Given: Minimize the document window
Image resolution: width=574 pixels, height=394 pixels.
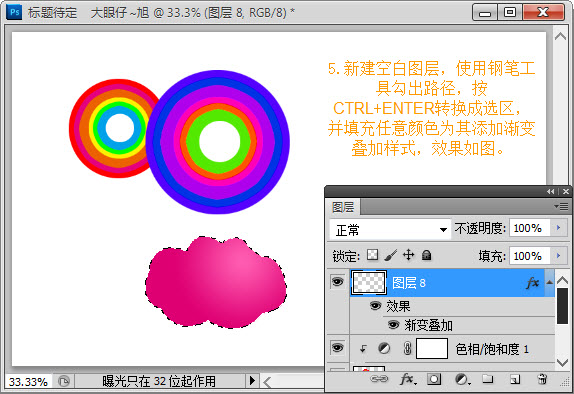Looking at the screenshot, I should 485,12.
